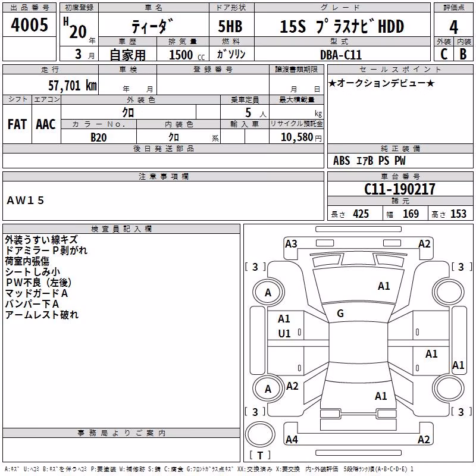Screen dimensions: 476x476
Task: Click the A1 mark on the hood
Action: click(x=384, y=286)
